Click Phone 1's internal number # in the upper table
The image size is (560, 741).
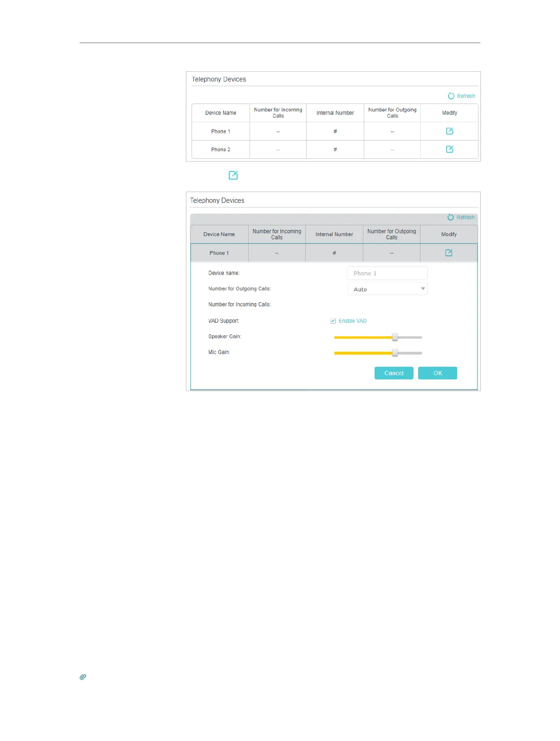(335, 131)
